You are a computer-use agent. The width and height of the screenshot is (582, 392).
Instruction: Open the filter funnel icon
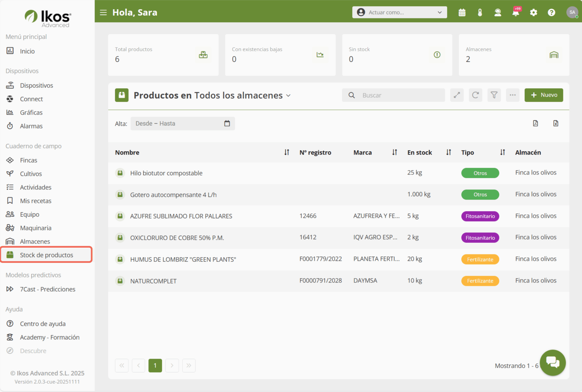[x=494, y=95]
